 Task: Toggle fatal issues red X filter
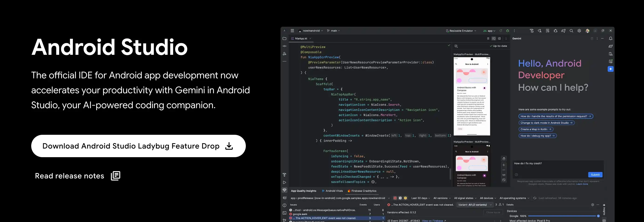395,198
